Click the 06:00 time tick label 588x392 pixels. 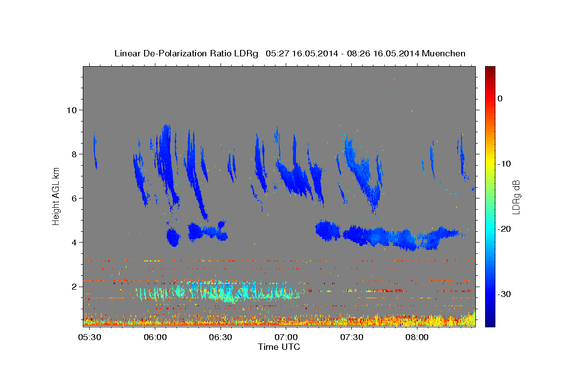click(x=155, y=338)
